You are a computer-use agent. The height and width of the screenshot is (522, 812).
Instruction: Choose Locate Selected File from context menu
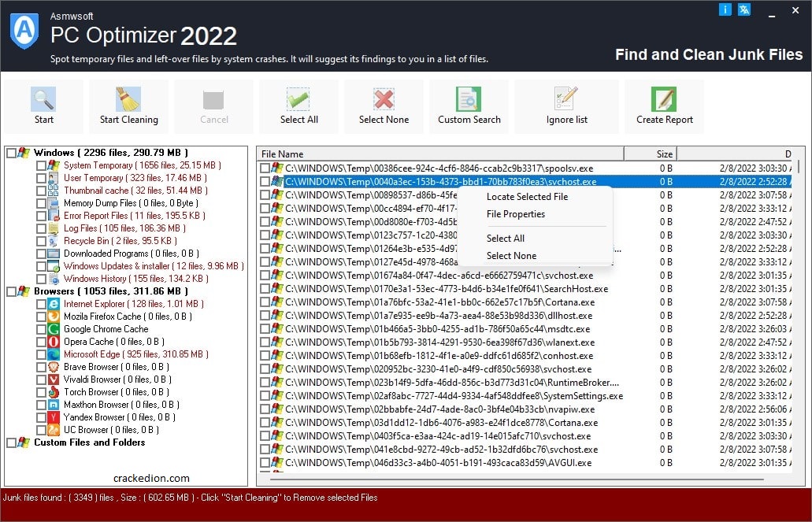527,197
